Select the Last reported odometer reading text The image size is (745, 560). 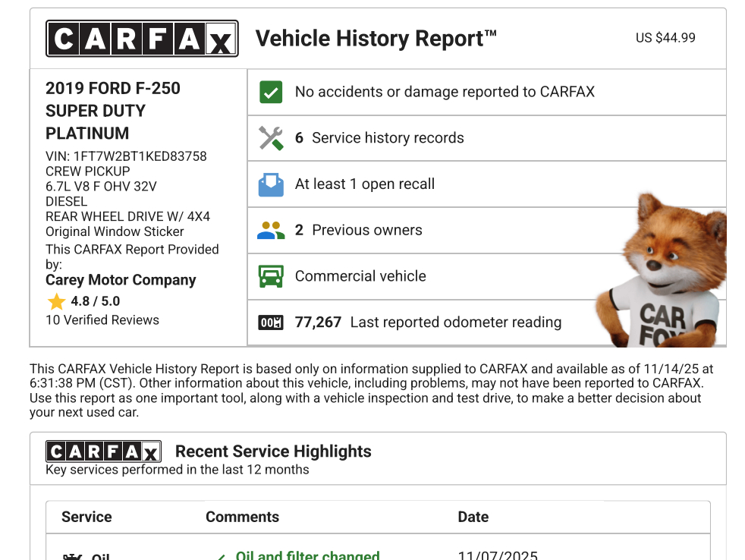(x=455, y=322)
